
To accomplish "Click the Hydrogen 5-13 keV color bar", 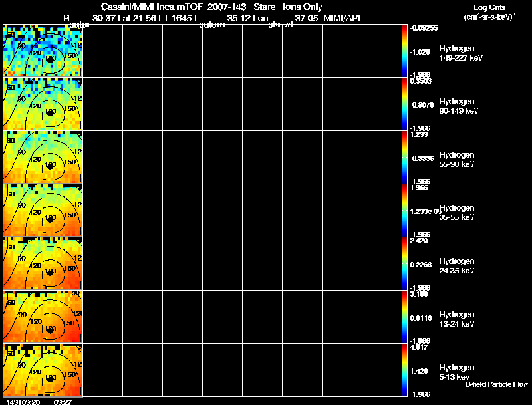I will 404,370.
